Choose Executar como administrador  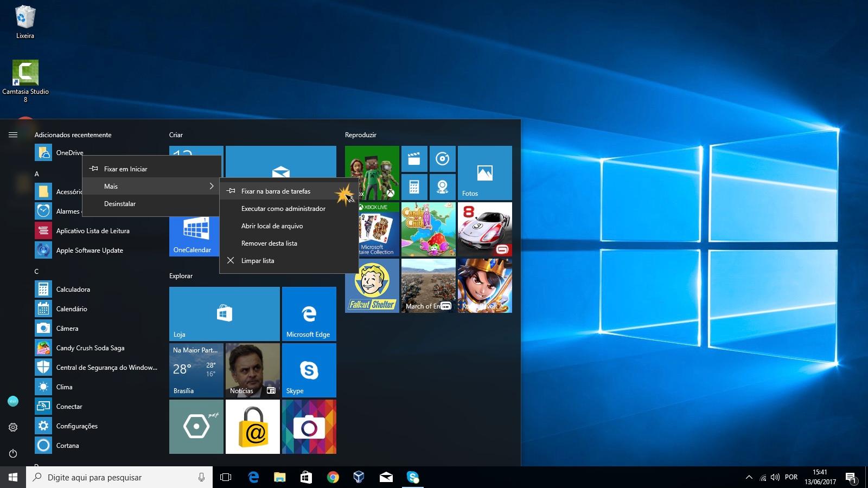click(x=283, y=209)
